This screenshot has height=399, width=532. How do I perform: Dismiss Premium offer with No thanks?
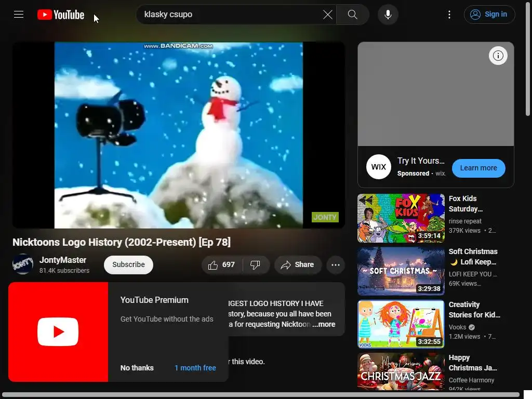click(137, 368)
